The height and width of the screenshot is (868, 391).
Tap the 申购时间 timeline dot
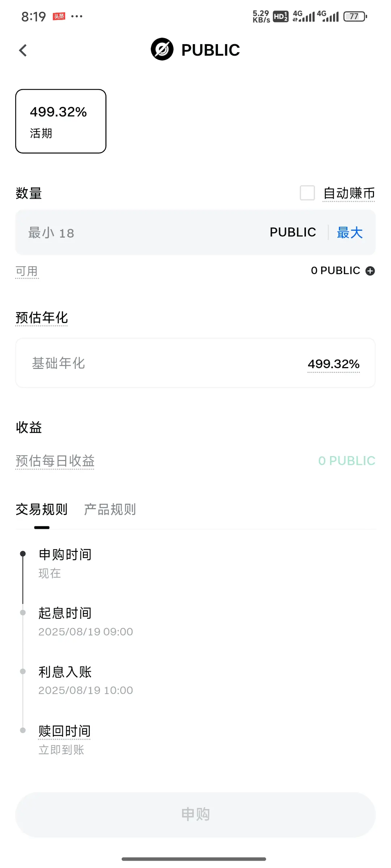pyautogui.click(x=23, y=554)
